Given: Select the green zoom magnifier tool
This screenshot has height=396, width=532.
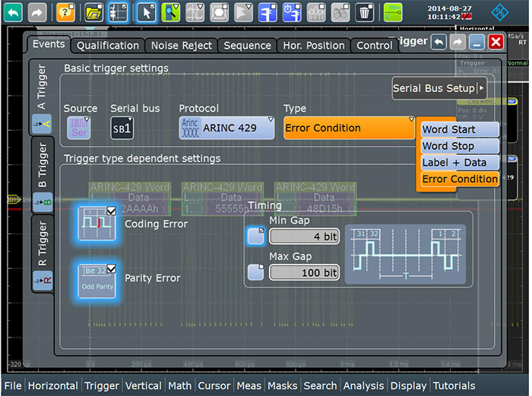Looking at the screenshot, I should click(171, 13).
